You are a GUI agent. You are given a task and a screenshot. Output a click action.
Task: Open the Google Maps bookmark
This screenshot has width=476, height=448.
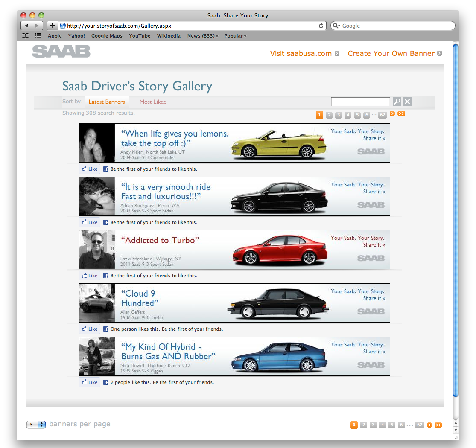click(x=107, y=36)
